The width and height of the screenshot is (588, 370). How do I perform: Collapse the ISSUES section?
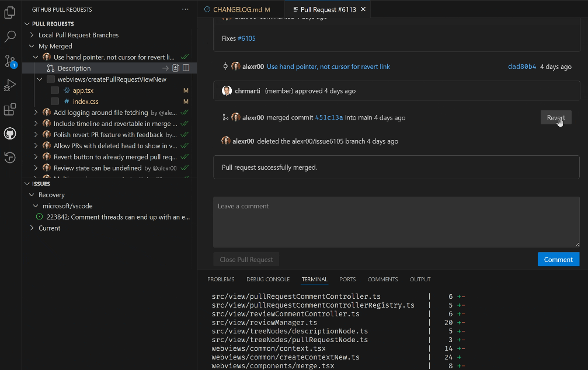(x=27, y=184)
